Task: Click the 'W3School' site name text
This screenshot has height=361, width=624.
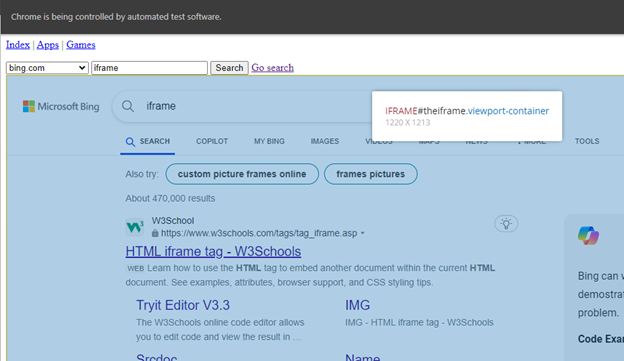Action: [173, 221]
